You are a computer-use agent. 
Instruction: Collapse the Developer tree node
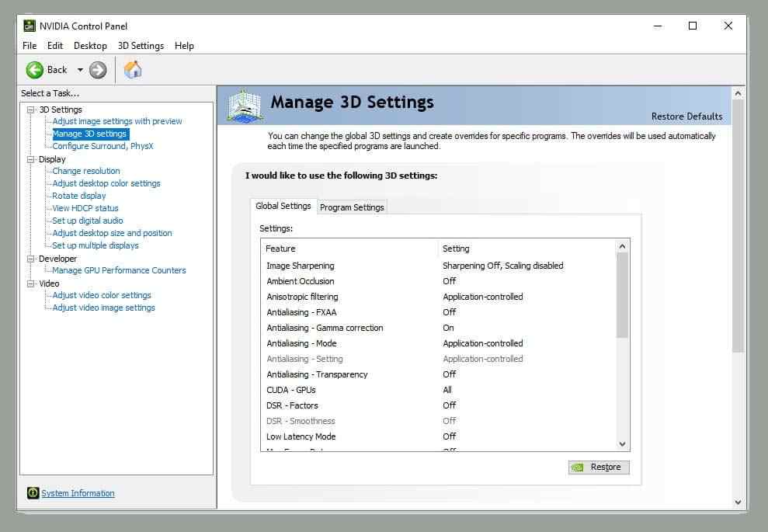tap(30, 258)
